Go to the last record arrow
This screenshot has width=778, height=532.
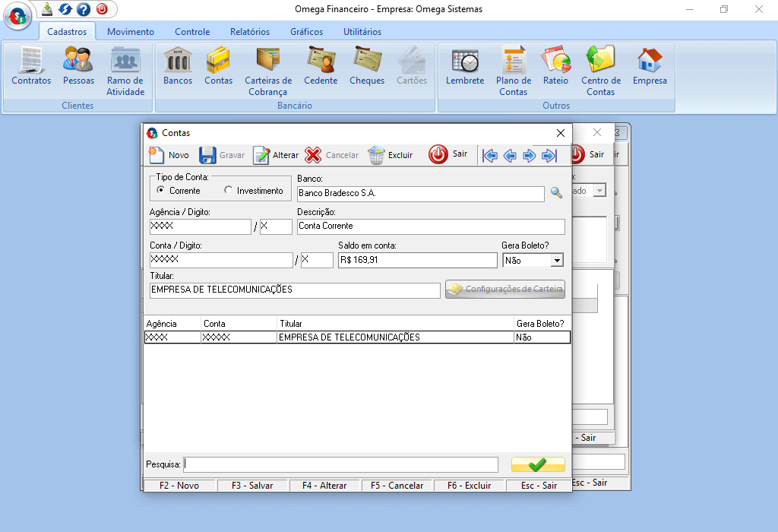click(x=549, y=156)
